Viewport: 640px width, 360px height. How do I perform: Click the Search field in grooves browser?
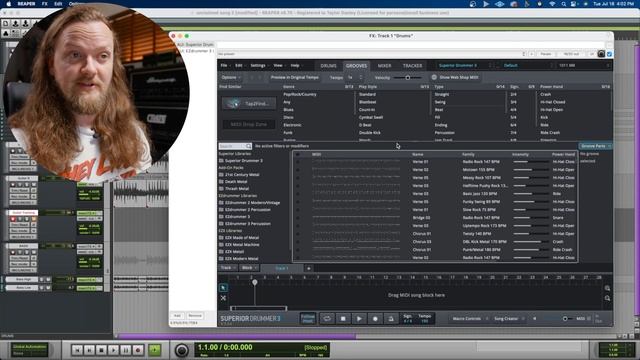coord(235,146)
